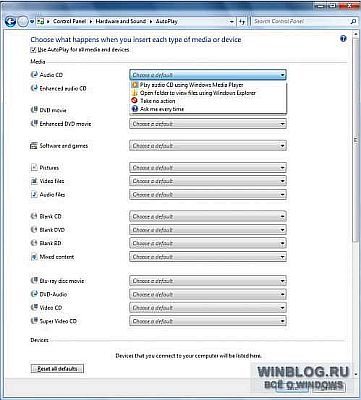Open the Blank BD default dropdown
Screen dimensions: 361x400
click(x=208, y=243)
